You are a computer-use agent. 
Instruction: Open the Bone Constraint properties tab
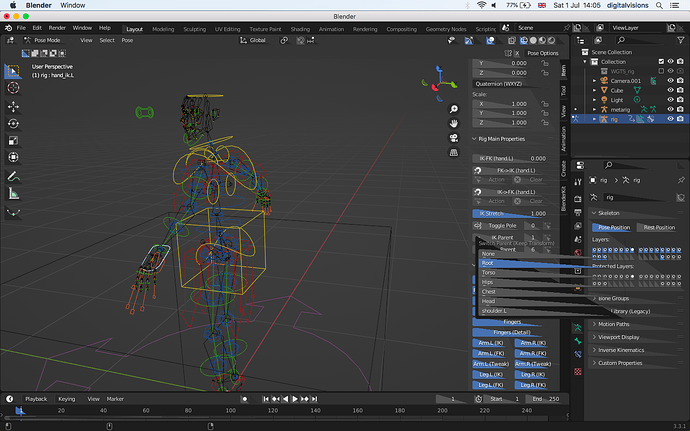point(578,354)
